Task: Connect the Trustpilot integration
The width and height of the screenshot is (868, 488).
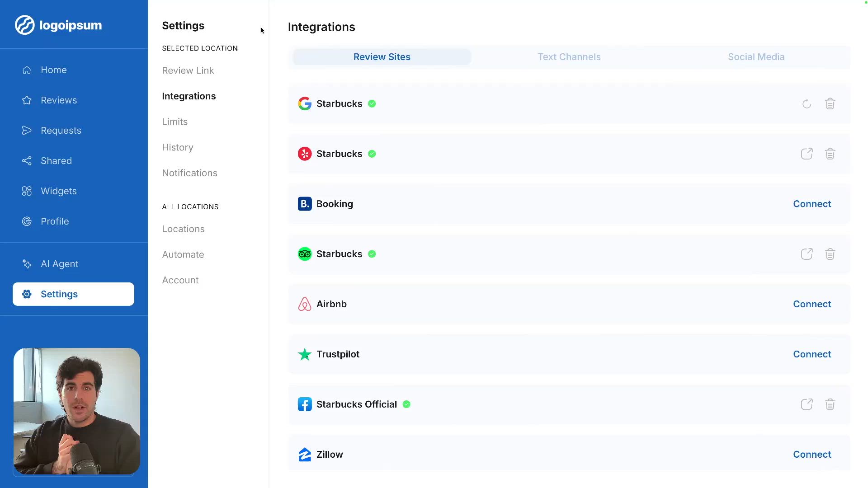Action: click(812, 354)
